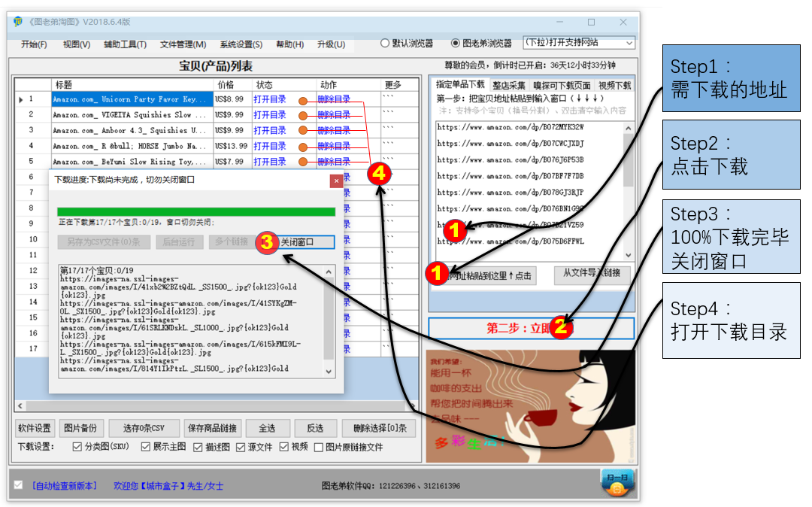Click the QR scan icon at bottom right
This screenshot has width=812, height=507.
617,483
